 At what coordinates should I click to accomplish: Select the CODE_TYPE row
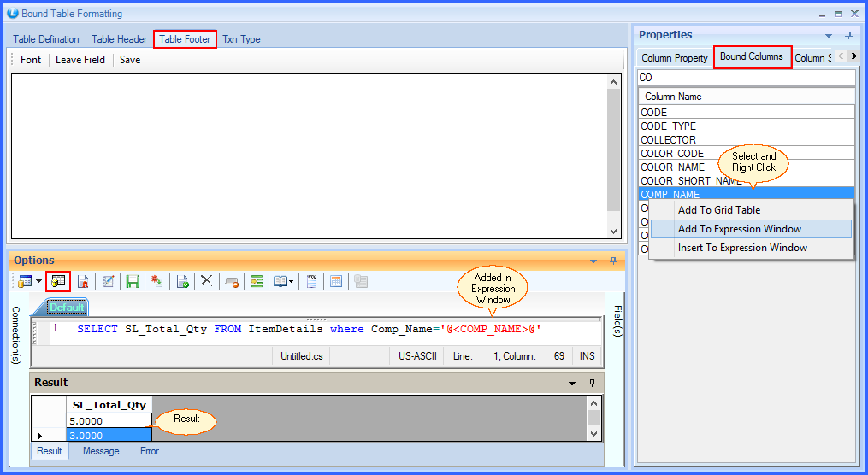click(x=747, y=126)
